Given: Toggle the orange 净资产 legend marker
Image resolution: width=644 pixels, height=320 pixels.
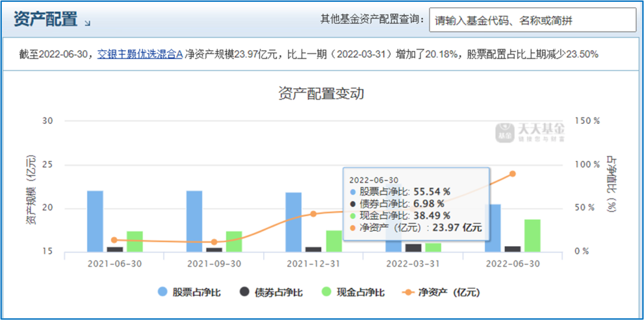Looking at the screenshot, I should coord(407,292).
